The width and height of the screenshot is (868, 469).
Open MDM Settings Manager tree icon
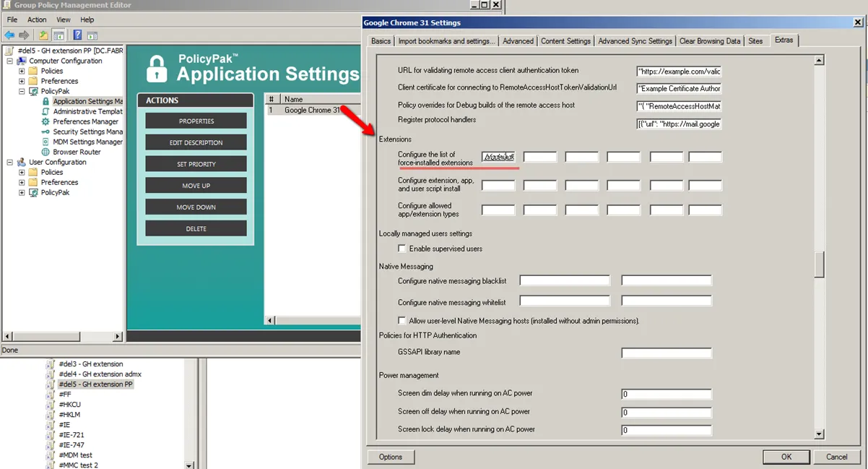tap(45, 142)
